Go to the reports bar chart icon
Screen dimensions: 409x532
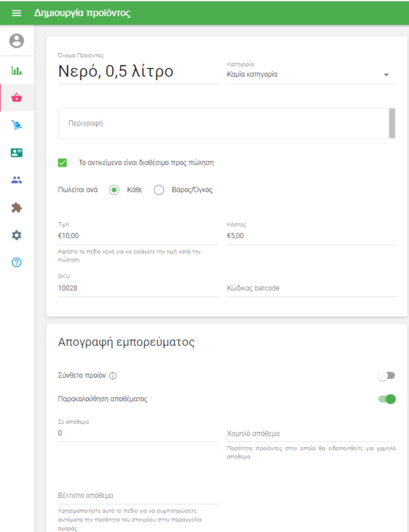pyautogui.click(x=17, y=71)
